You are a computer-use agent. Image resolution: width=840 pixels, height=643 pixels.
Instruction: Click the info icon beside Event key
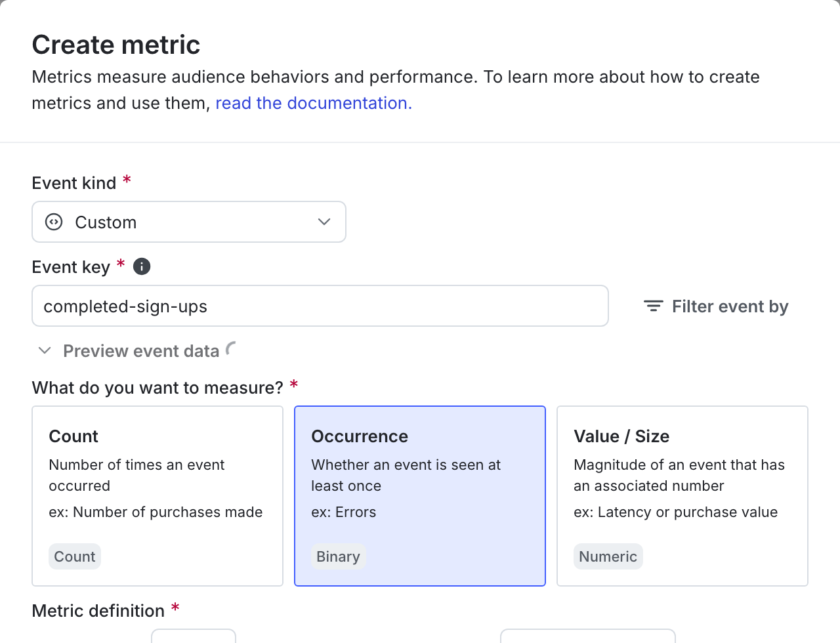pos(141,266)
